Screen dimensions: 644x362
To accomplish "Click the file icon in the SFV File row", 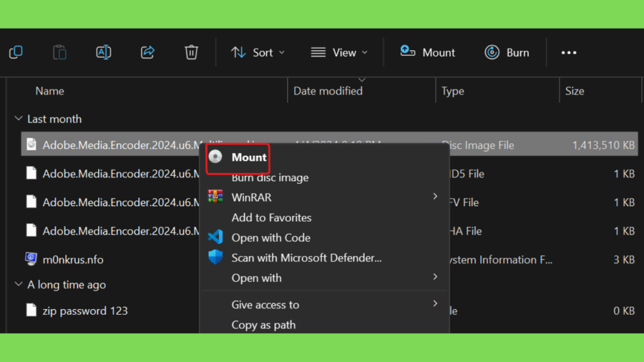I will (31, 202).
